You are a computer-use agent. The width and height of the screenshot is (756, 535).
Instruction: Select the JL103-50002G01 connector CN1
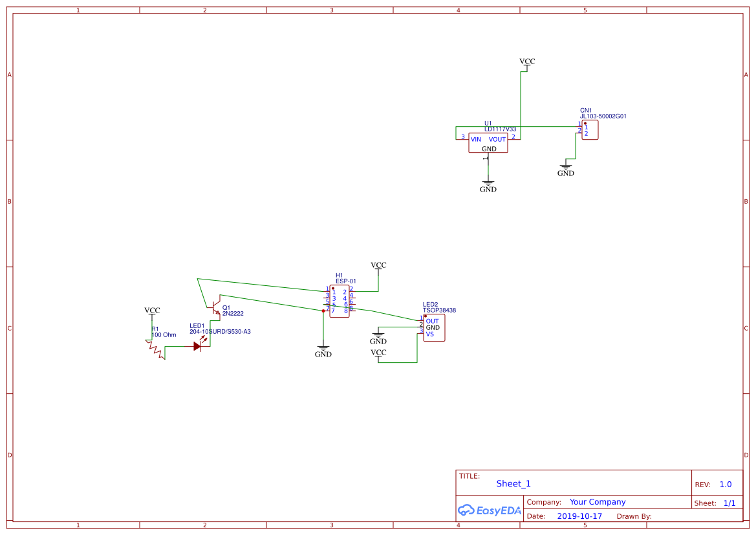coord(589,129)
